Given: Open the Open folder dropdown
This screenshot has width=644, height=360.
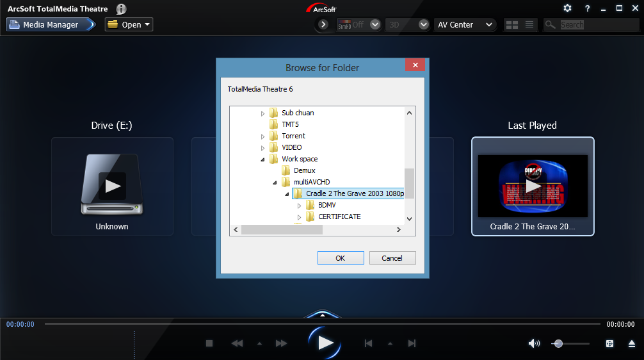Looking at the screenshot, I should click(129, 24).
